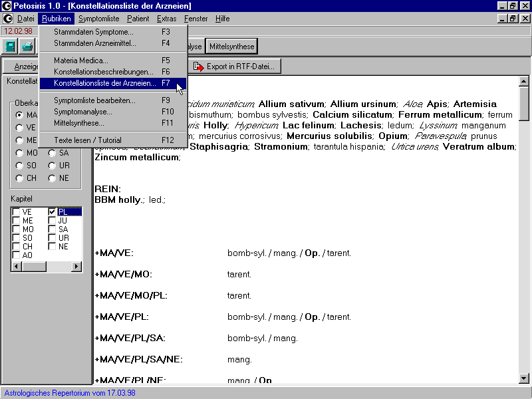Screen dimensions: 532x399
Task: Click the Kapitel list horizontal scroll thumb
Action: (34, 267)
